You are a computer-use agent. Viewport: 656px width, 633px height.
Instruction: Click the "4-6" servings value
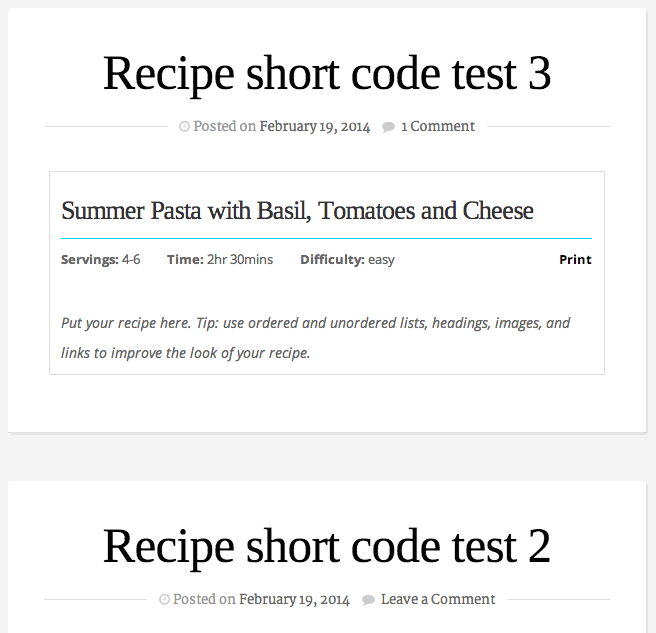(x=131, y=260)
